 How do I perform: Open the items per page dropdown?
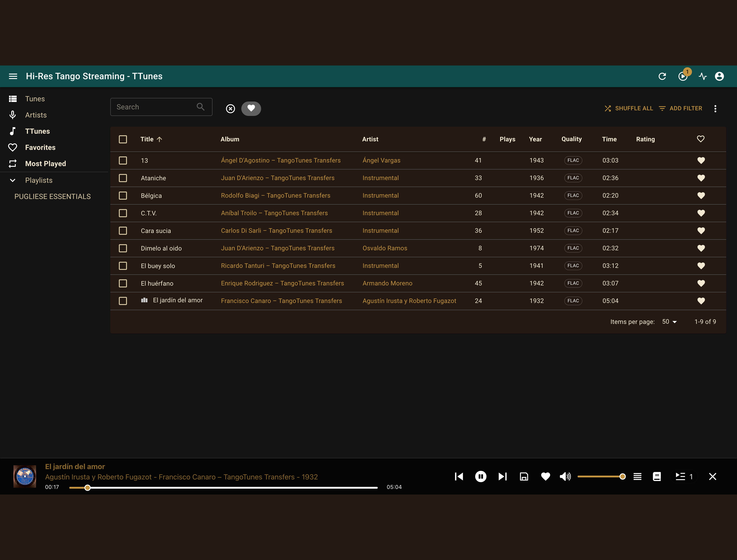tap(669, 322)
